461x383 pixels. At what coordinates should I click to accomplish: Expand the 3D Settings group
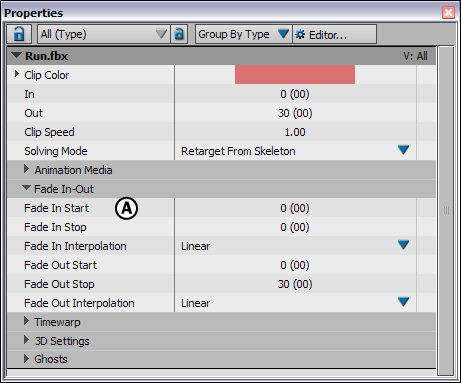pos(26,340)
